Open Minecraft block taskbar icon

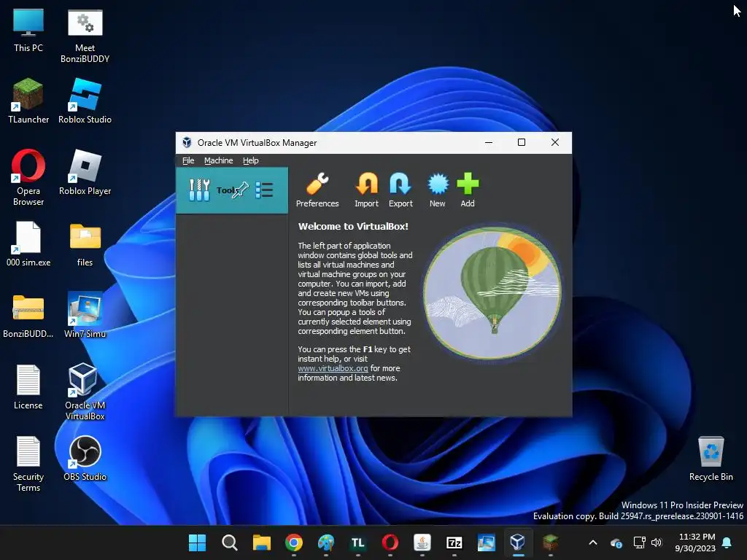tap(550, 542)
